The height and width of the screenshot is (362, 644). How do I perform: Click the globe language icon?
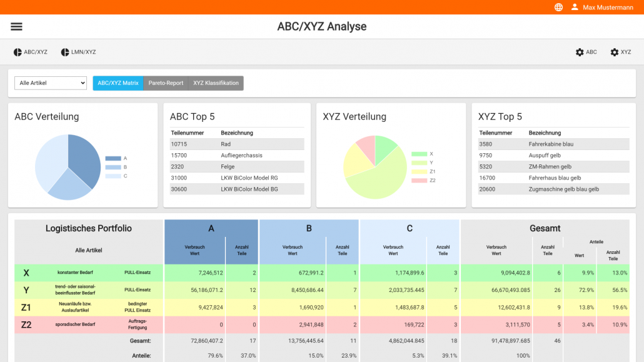[x=558, y=8]
